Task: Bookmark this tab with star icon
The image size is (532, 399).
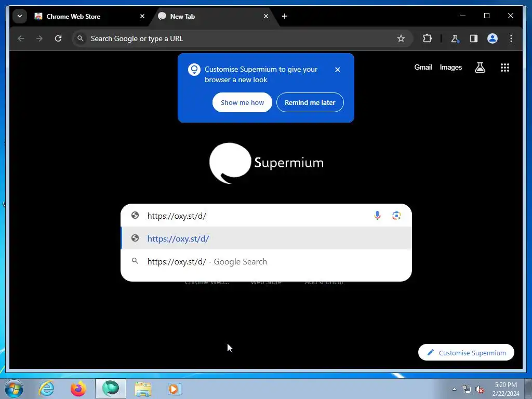Action: (x=401, y=38)
